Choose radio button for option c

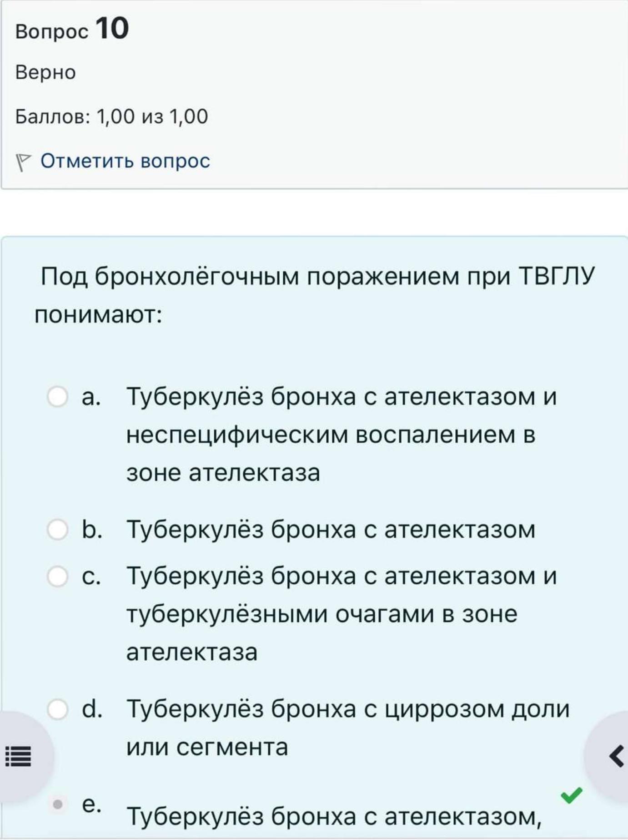(58, 576)
